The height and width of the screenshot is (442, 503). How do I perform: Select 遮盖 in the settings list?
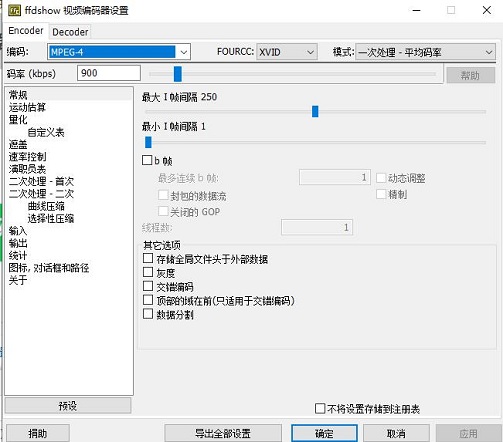[18, 145]
